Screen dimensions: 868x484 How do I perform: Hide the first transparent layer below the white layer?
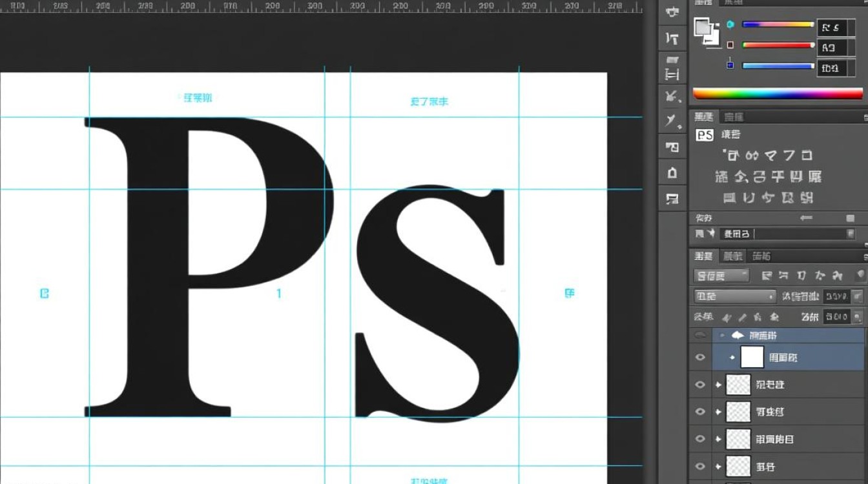point(700,385)
